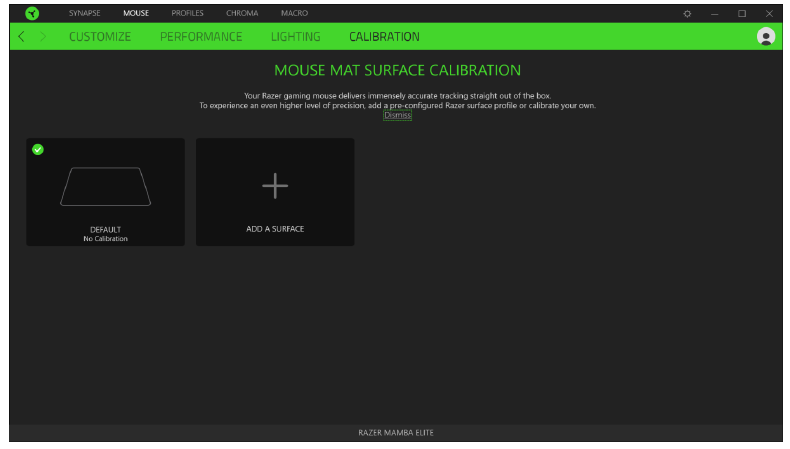This screenshot has height=449, width=790.
Task: Switch to the Performance subtab
Action: tap(201, 37)
